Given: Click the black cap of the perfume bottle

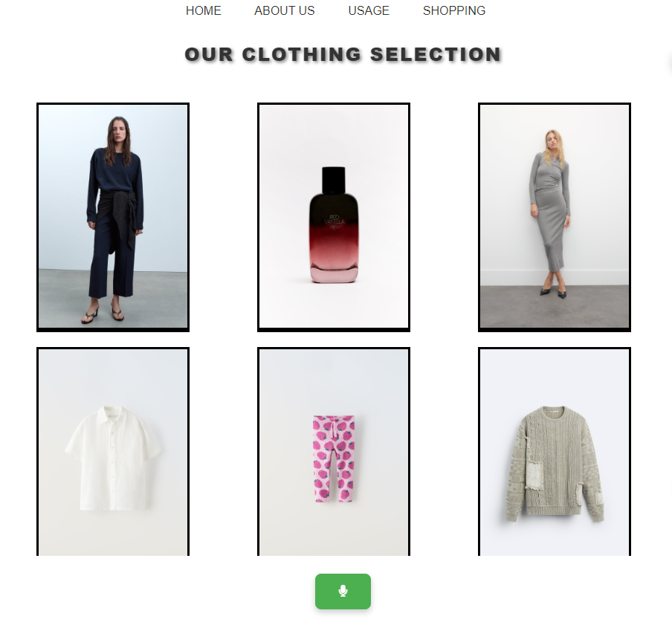Looking at the screenshot, I should point(334,180).
